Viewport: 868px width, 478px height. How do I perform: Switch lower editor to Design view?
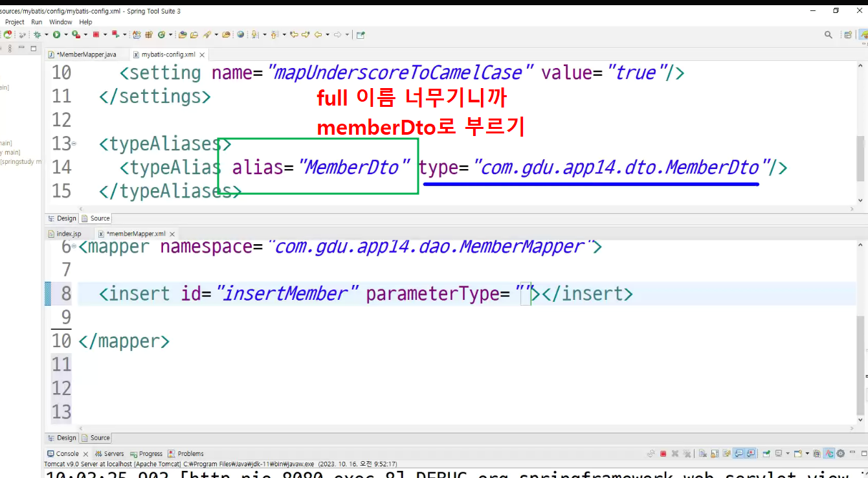(x=62, y=438)
